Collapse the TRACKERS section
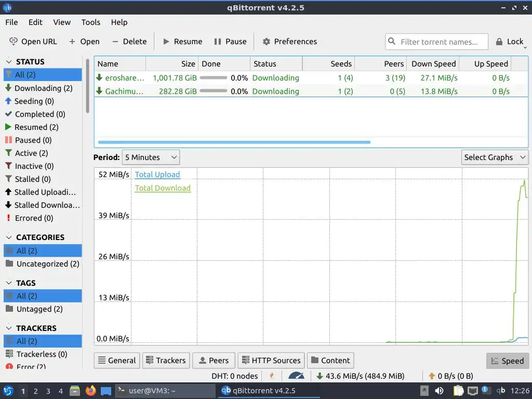 pyautogui.click(x=9, y=328)
